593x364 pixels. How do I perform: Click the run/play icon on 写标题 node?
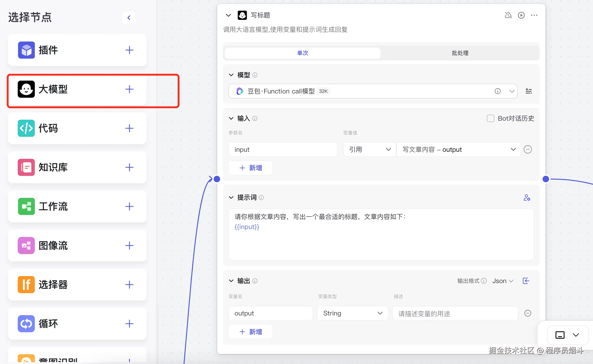[521, 15]
